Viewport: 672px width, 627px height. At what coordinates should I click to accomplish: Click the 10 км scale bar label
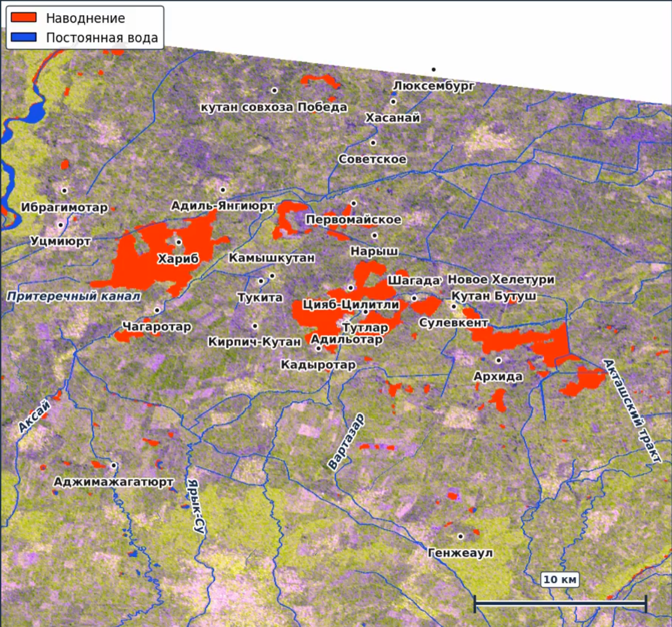(x=560, y=579)
